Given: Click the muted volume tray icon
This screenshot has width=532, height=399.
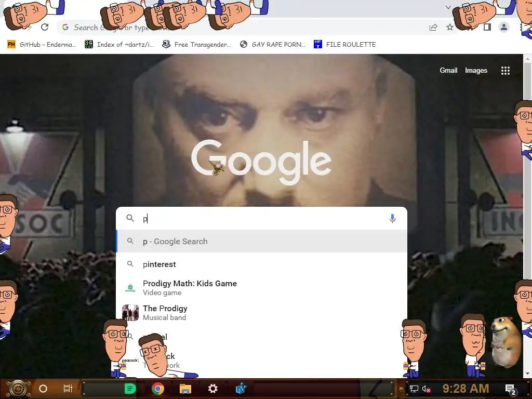Looking at the screenshot, I should click(426, 389).
